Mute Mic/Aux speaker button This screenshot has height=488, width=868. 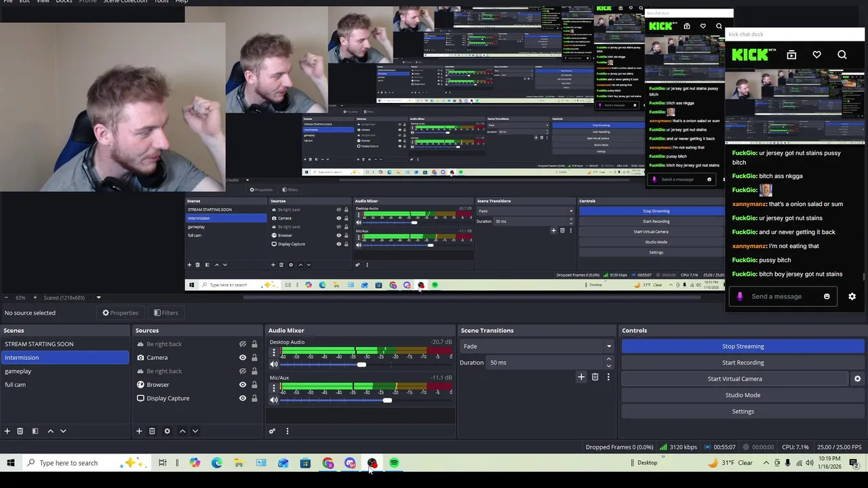(274, 400)
